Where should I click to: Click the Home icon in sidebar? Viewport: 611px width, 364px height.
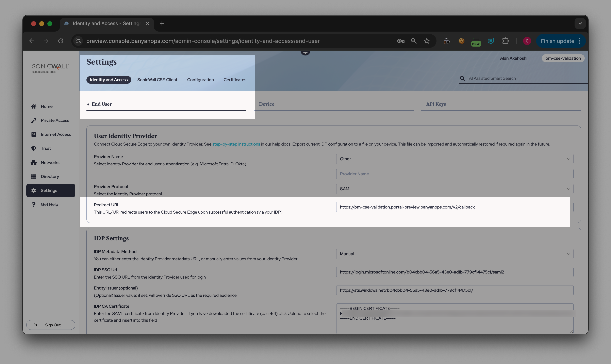pos(34,106)
